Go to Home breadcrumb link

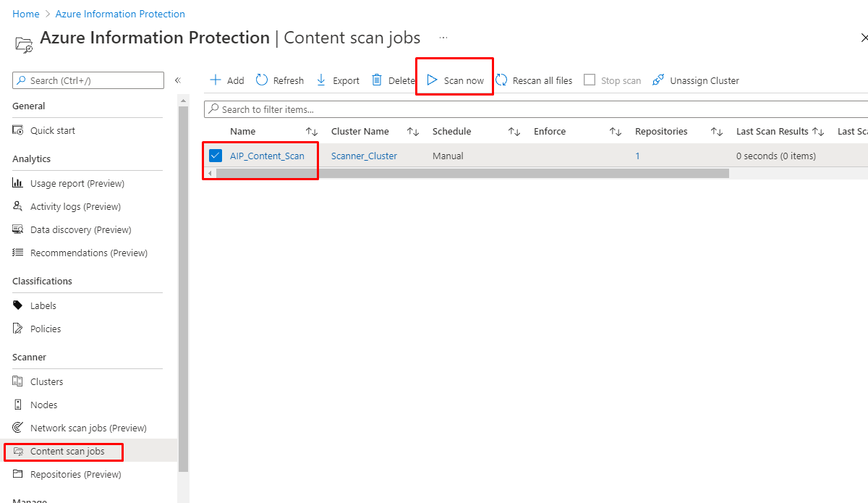pyautogui.click(x=26, y=14)
